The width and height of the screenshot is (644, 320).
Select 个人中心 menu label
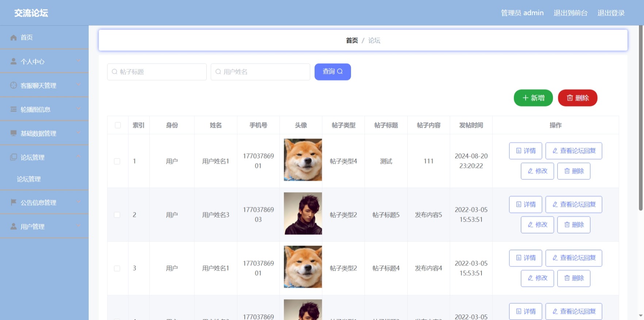(33, 62)
